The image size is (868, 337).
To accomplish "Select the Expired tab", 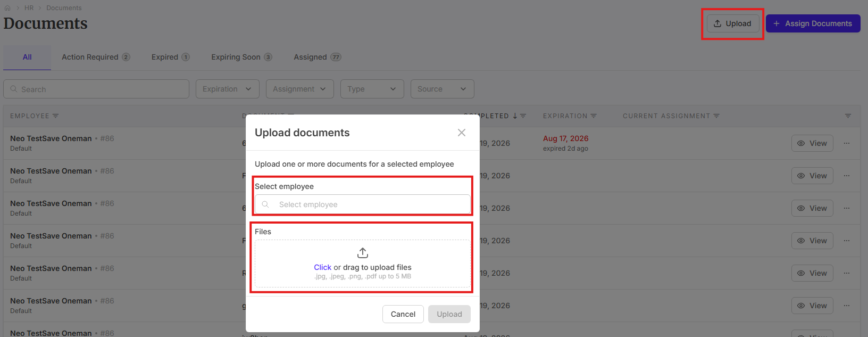I will pyautogui.click(x=170, y=57).
